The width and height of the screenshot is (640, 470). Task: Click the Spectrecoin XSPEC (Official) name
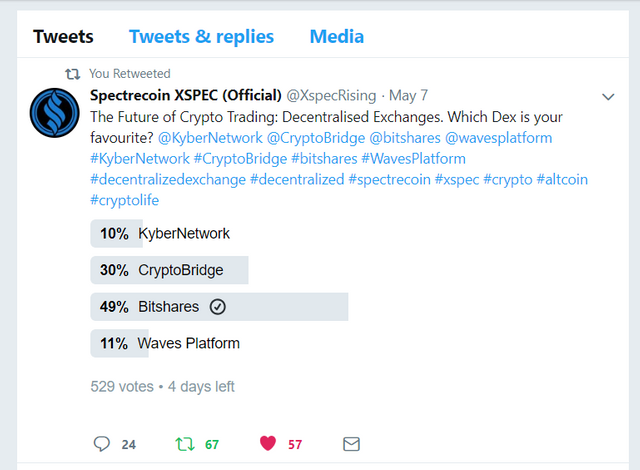pos(186,95)
